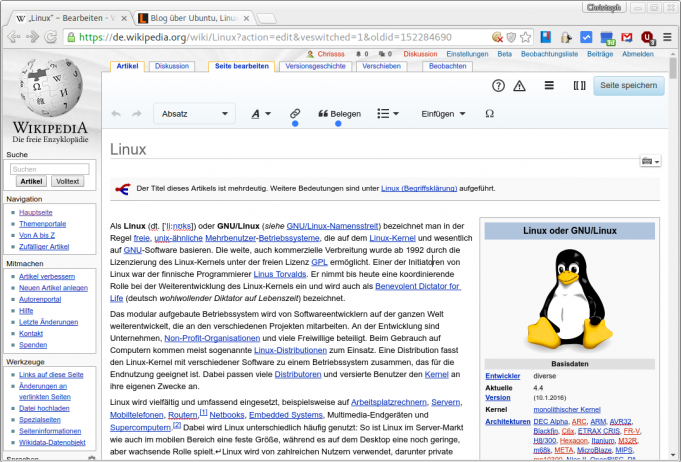Click the Spenden sidebar link
This screenshot has width=681, height=462.
coord(33,345)
